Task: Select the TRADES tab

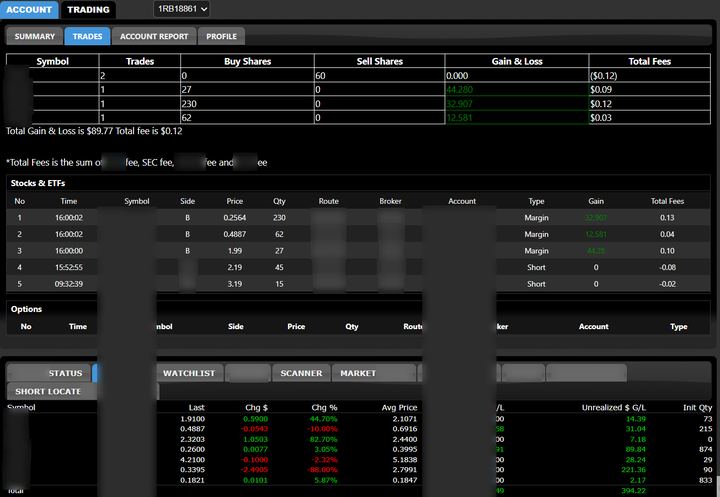Action: click(x=87, y=36)
